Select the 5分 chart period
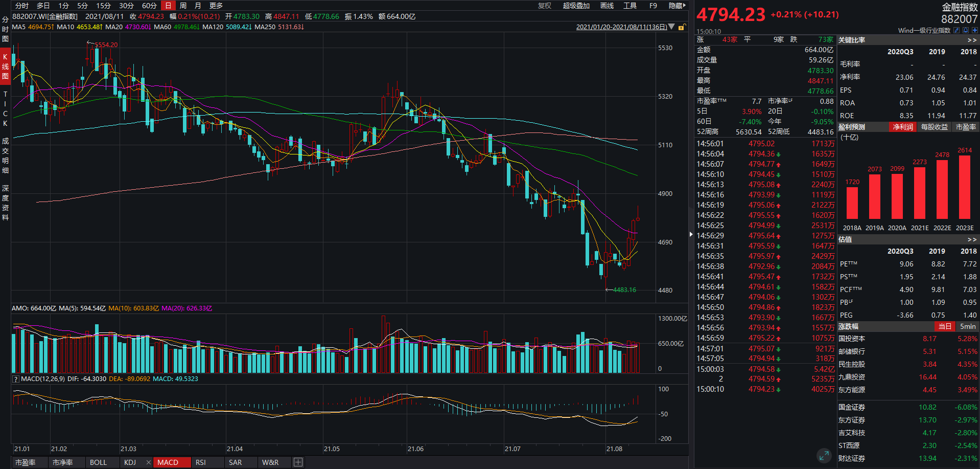 [x=83, y=6]
